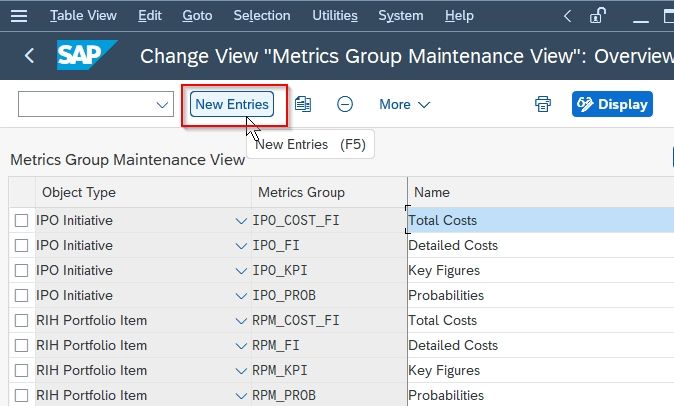Viewport: 674px width, 406px height.
Task: Click the delete (minus circle) icon
Action: (345, 104)
